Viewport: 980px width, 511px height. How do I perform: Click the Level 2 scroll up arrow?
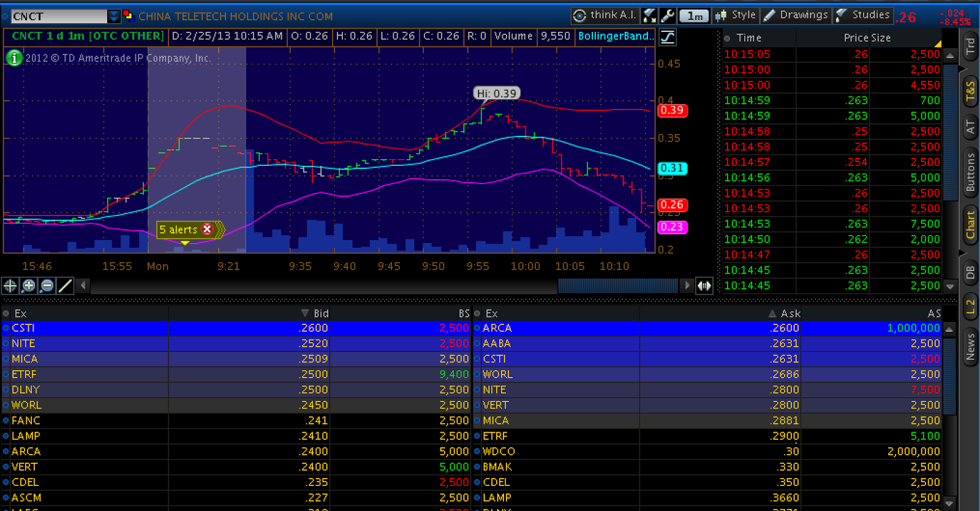coord(950,329)
